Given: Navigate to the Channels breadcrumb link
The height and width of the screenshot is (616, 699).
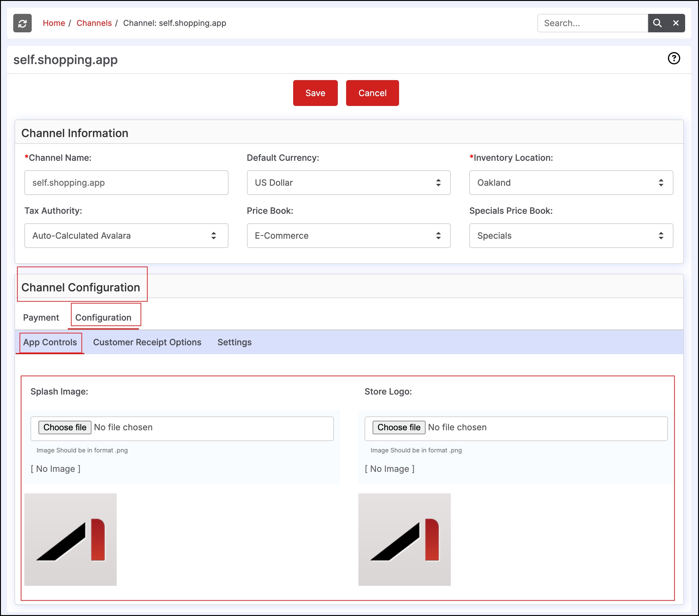Looking at the screenshot, I should (x=94, y=23).
